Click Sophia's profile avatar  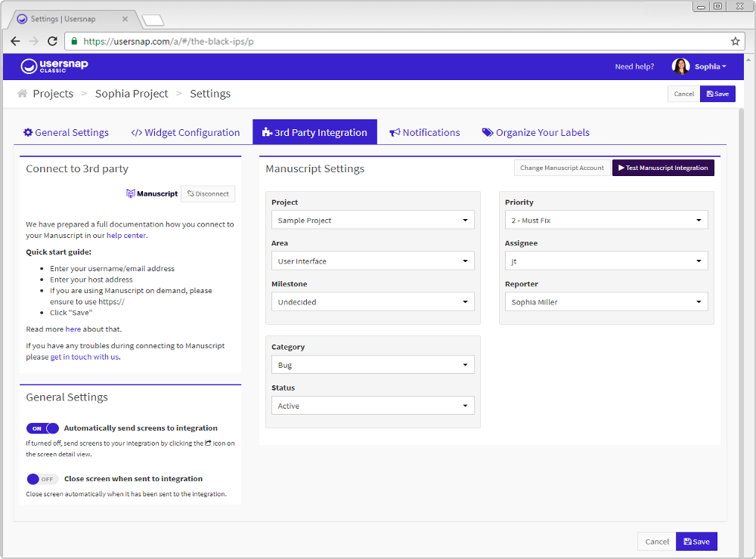click(x=680, y=66)
